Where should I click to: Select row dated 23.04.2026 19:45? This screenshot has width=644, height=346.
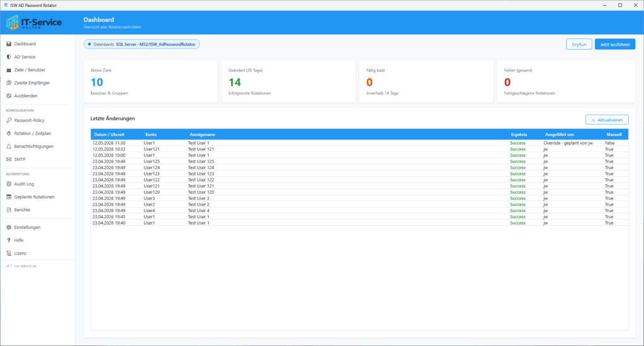pos(359,217)
